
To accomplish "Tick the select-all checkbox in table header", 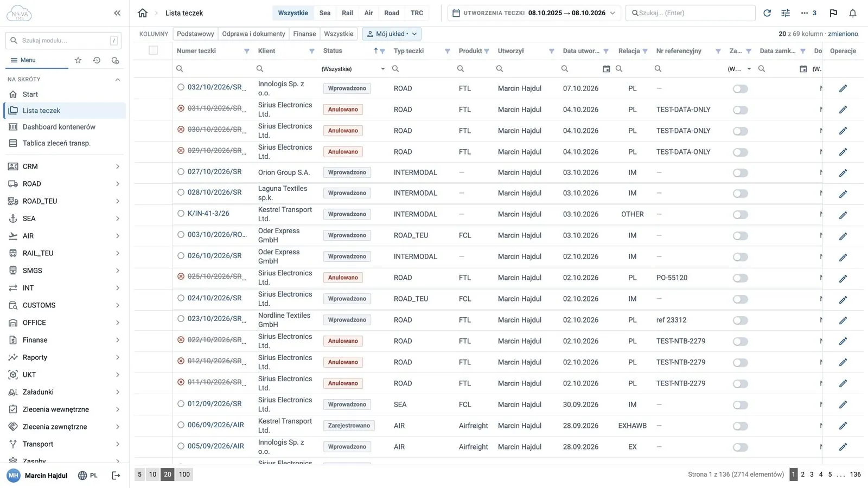I will pyautogui.click(x=154, y=50).
